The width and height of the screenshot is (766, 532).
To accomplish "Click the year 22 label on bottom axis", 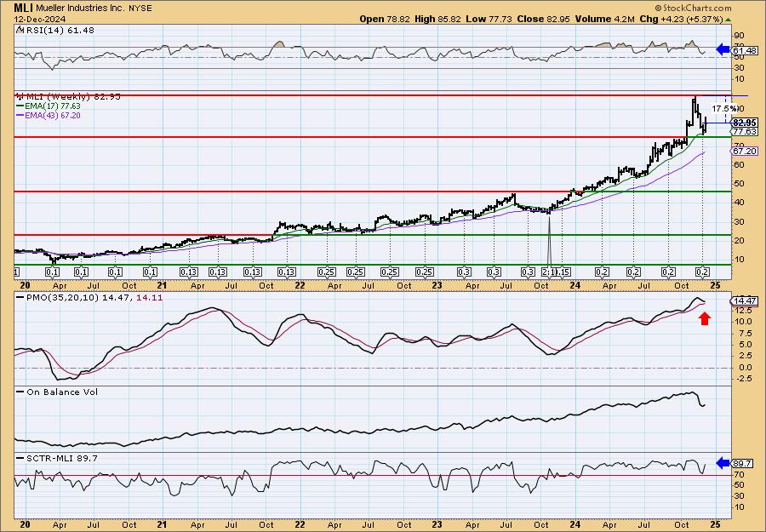I will [x=300, y=524].
